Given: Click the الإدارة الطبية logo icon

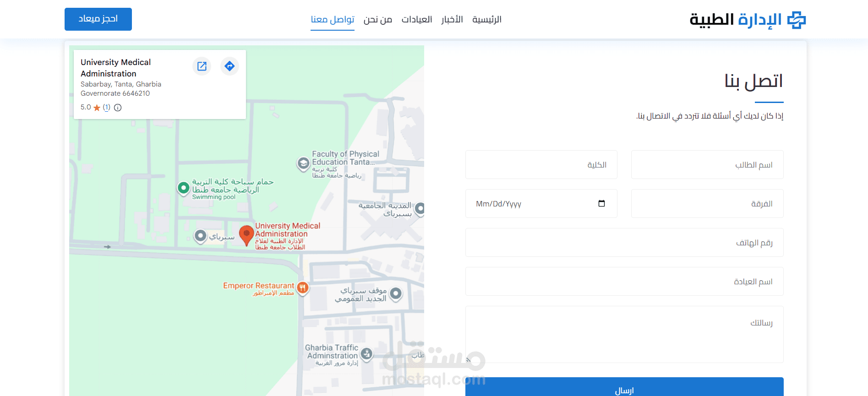Looking at the screenshot, I should [797, 20].
